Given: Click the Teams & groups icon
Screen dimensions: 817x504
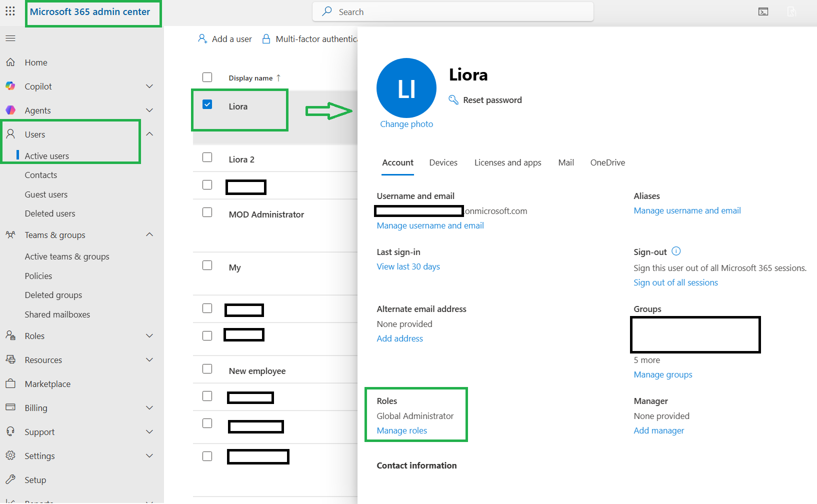Looking at the screenshot, I should click(10, 234).
